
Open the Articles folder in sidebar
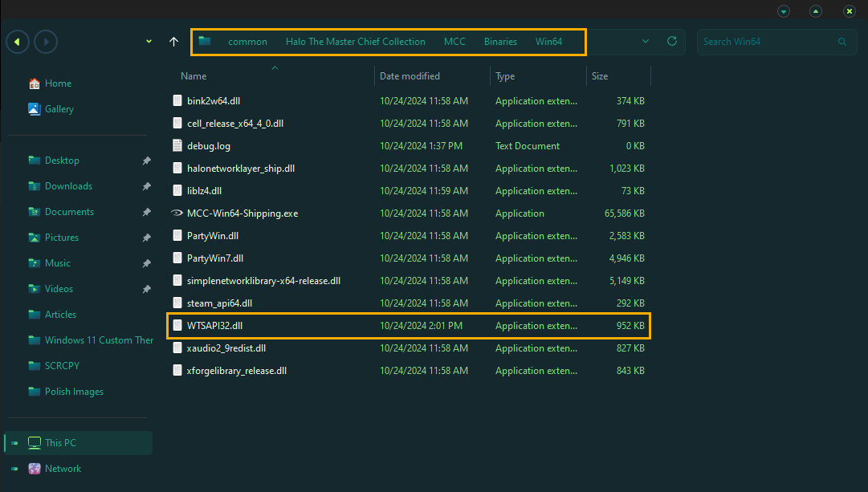point(60,315)
